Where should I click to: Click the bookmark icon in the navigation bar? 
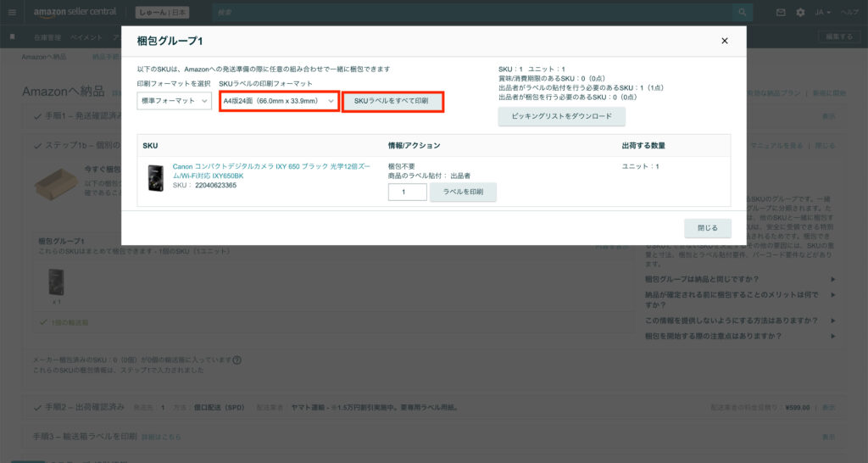pos(12,37)
